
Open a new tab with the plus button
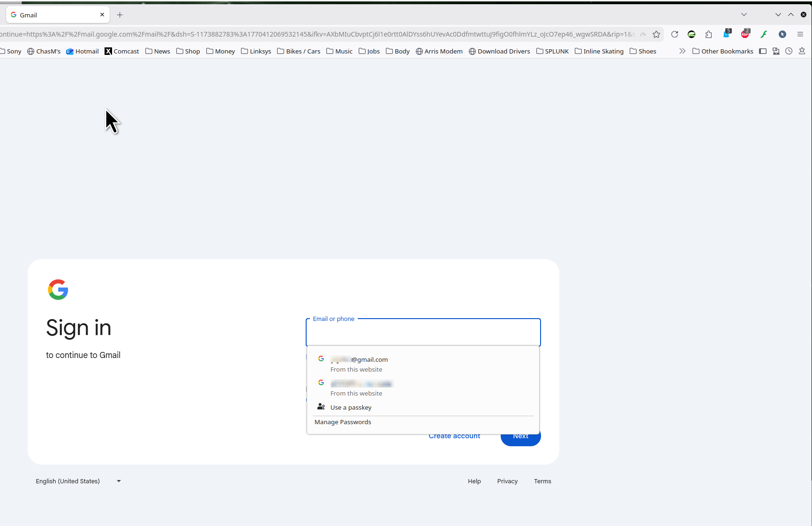click(120, 15)
